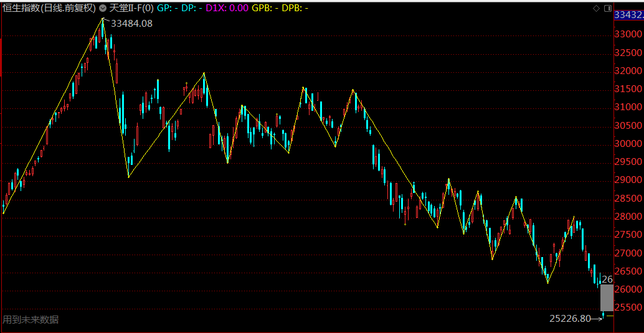Viewport: 644px width, 333px height.
Task: Open the dropdown arrow beside 恒生指数 title
Action: (x=103, y=8)
